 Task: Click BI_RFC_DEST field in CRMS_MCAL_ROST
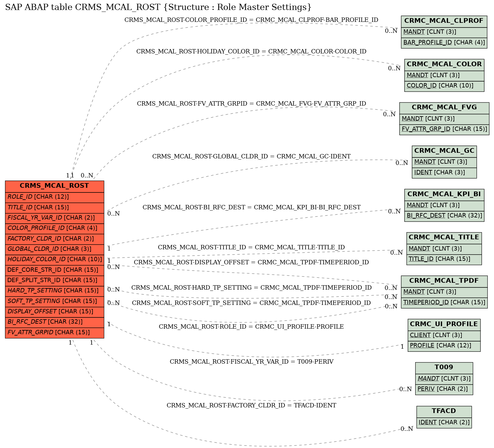[54, 322]
